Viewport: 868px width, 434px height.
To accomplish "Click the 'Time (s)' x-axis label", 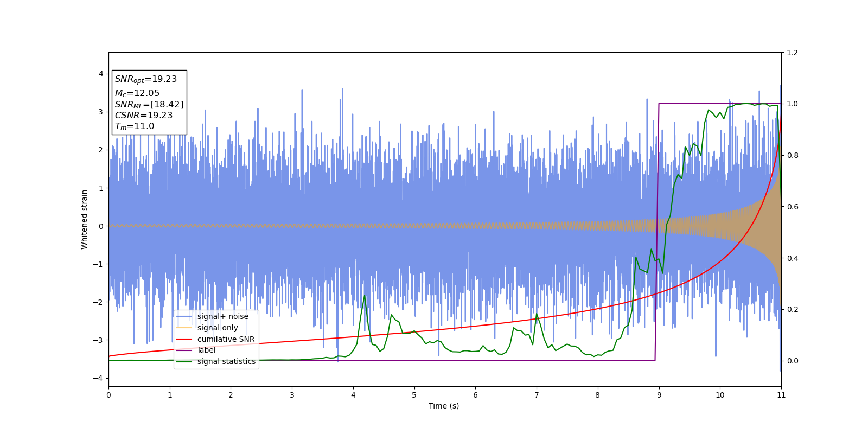I will (444, 406).
